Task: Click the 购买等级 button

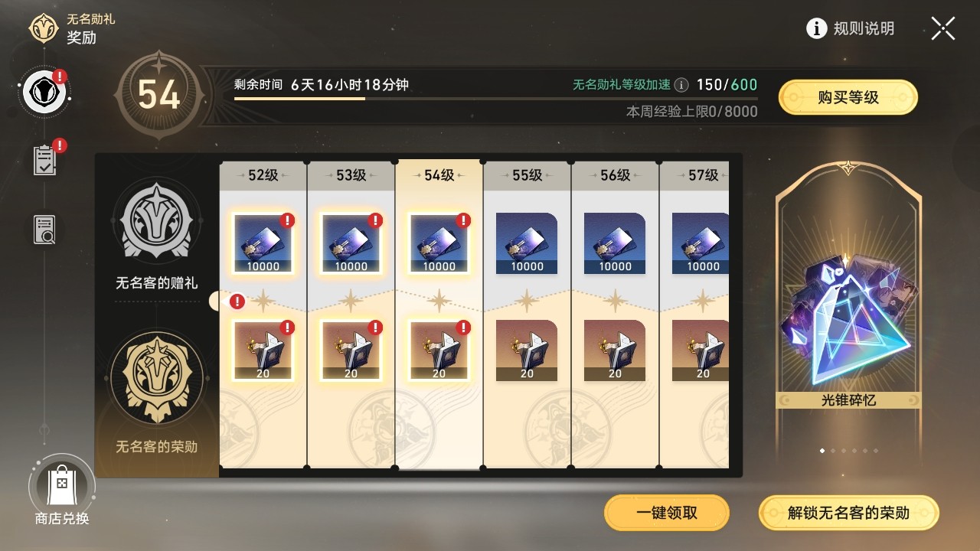Action: point(848,97)
